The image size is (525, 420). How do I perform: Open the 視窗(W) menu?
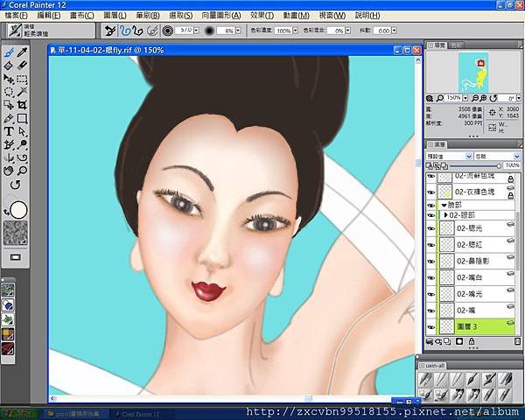[332, 16]
